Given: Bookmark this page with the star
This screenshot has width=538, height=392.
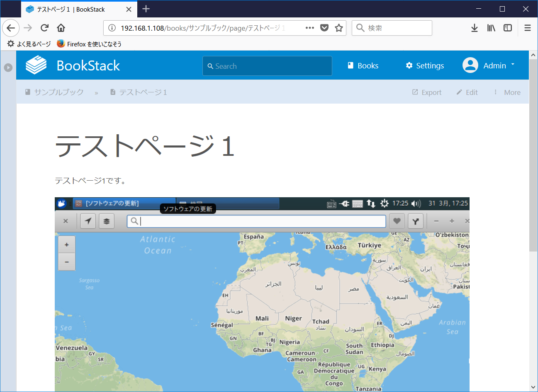Looking at the screenshot, I should coord(339,28).
